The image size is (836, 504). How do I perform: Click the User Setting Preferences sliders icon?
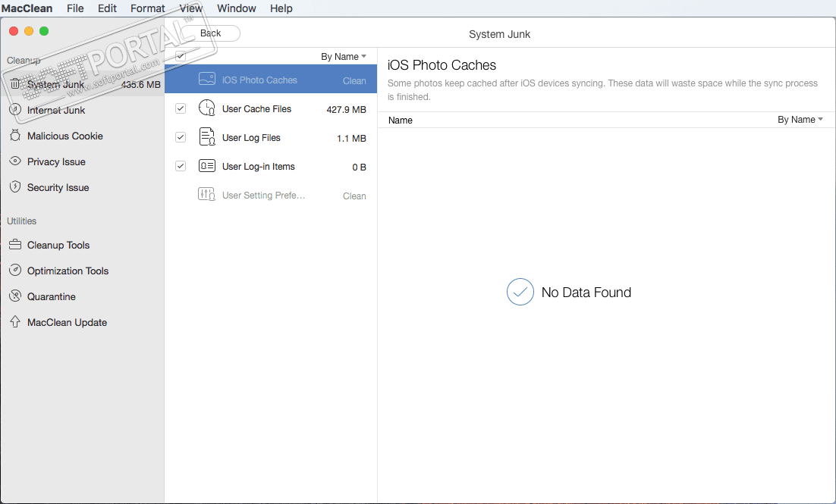click(207, 195)
